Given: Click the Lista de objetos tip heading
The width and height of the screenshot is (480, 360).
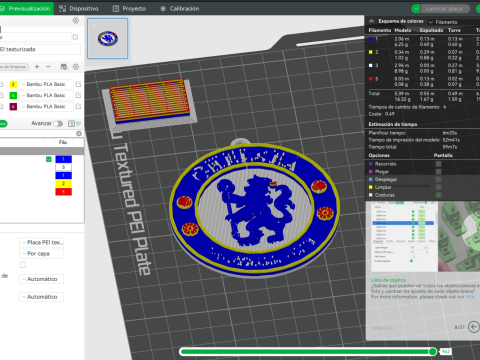Looking at the screenshot, I should click(388, 280).
